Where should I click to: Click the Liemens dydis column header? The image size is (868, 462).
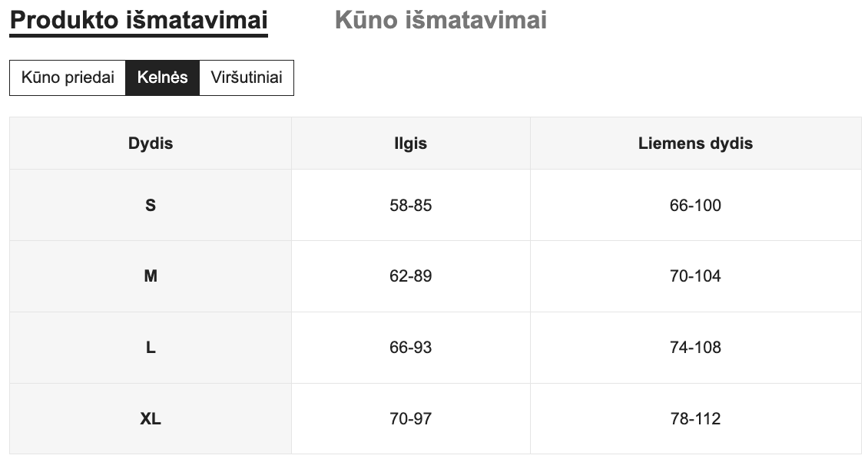(695, 144)
